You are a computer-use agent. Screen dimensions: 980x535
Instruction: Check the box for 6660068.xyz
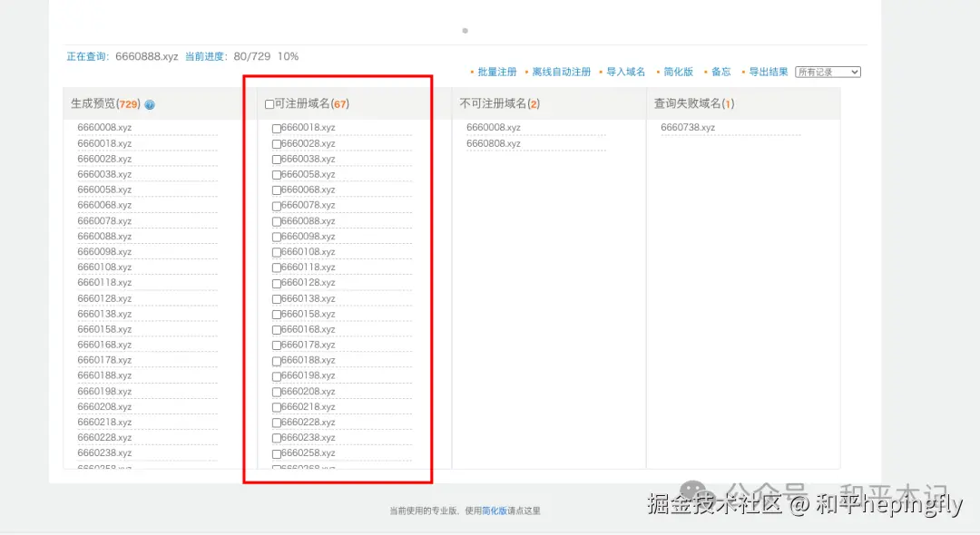point(276,190)
